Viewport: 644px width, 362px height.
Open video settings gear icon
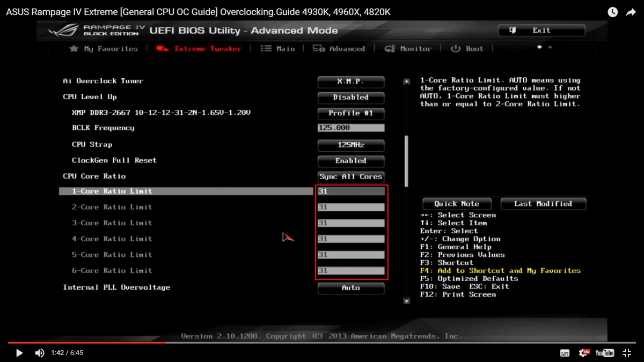click(x=584, y=352)
